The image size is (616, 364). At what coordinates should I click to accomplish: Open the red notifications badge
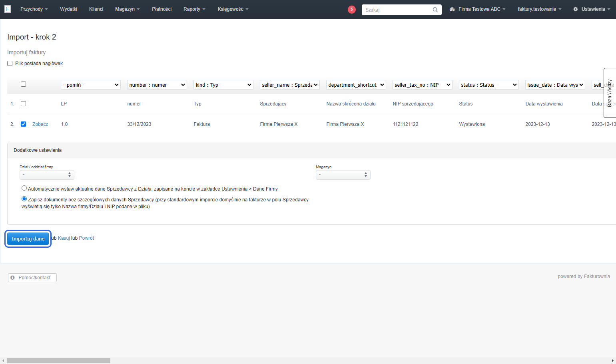[x=352, y=9]
